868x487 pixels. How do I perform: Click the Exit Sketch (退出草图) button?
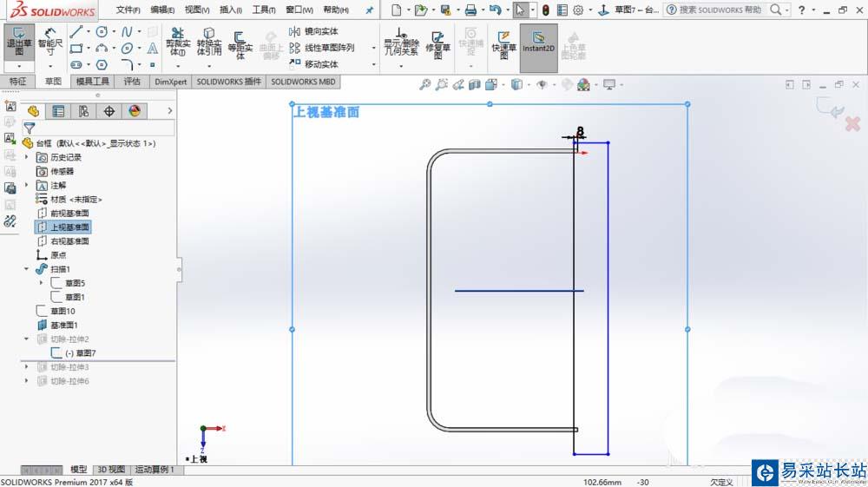19,42
